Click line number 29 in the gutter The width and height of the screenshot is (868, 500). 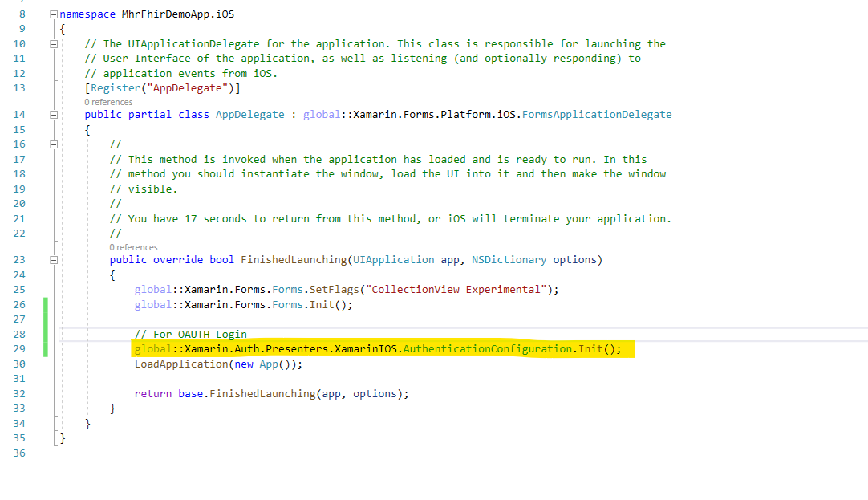[x=18, y=348]
